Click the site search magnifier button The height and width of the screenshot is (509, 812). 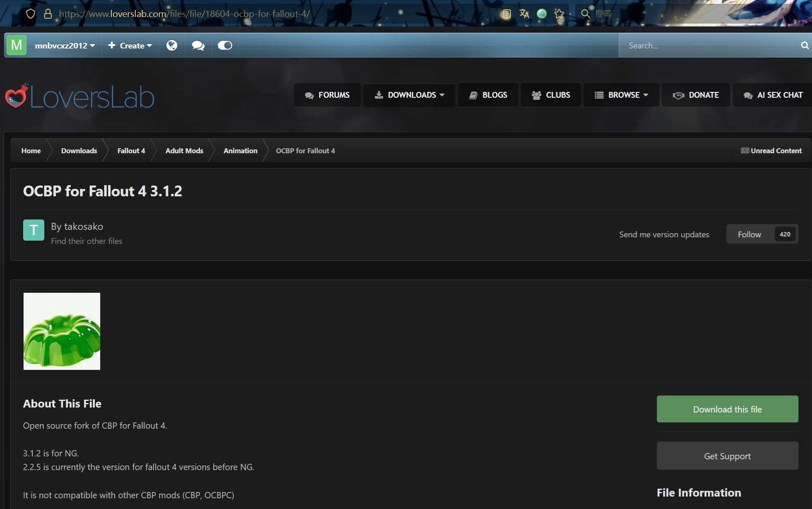[x=805, y=45]
